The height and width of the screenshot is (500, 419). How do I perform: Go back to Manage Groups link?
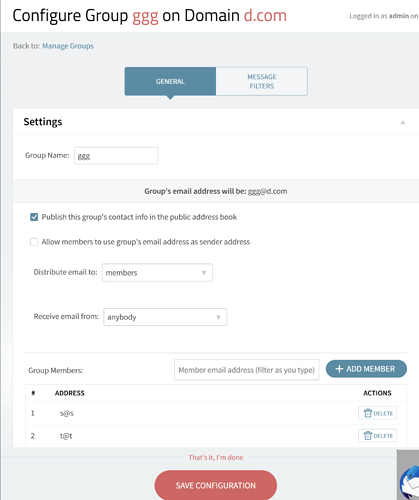(68, 46)
